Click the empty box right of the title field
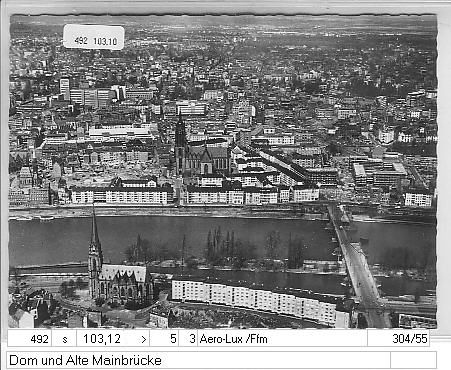Screen dimensions: 451x370 coord(413,360)
